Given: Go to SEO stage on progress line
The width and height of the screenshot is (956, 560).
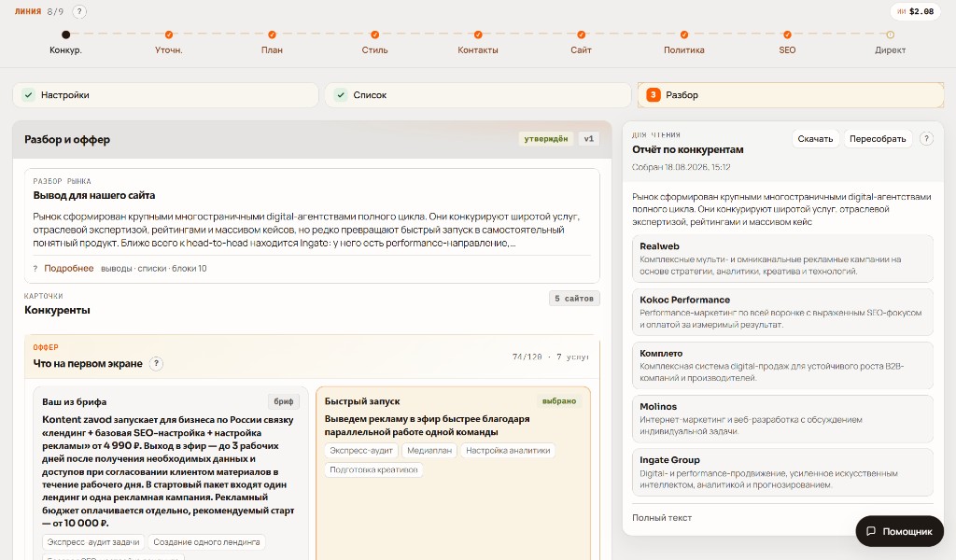Looking at the screenshot, I should [x=787, y=35].
